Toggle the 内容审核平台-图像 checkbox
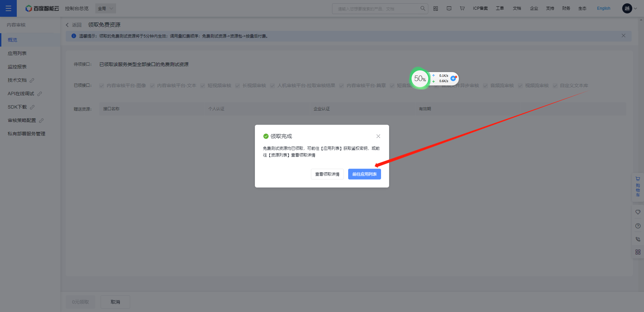 (102, 86)
